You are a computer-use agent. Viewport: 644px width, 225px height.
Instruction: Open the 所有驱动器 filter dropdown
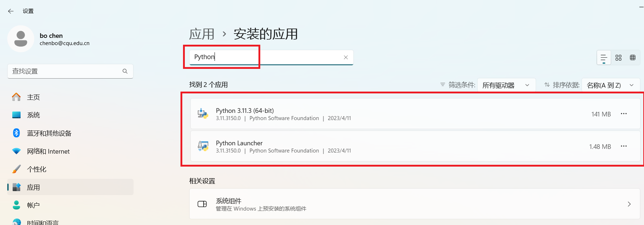506,85
